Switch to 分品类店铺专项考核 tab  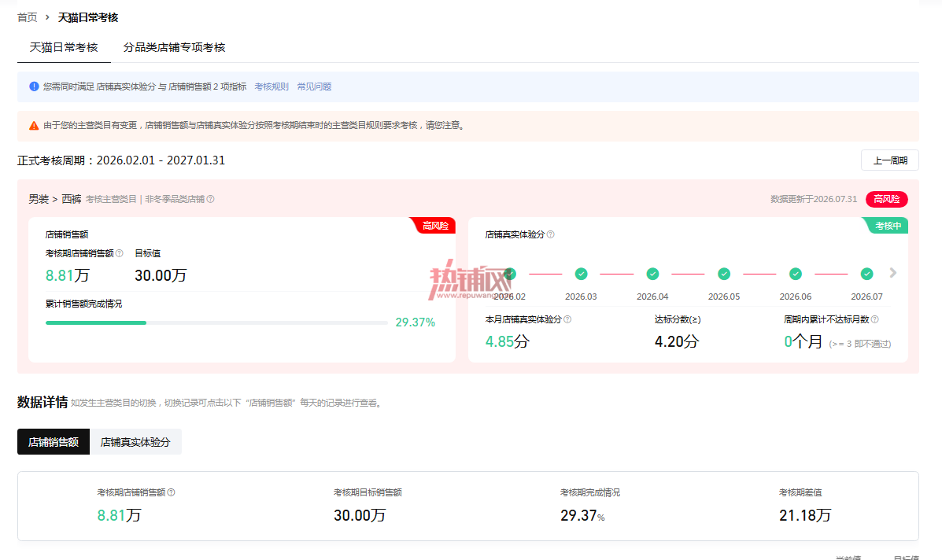(174, 47)
